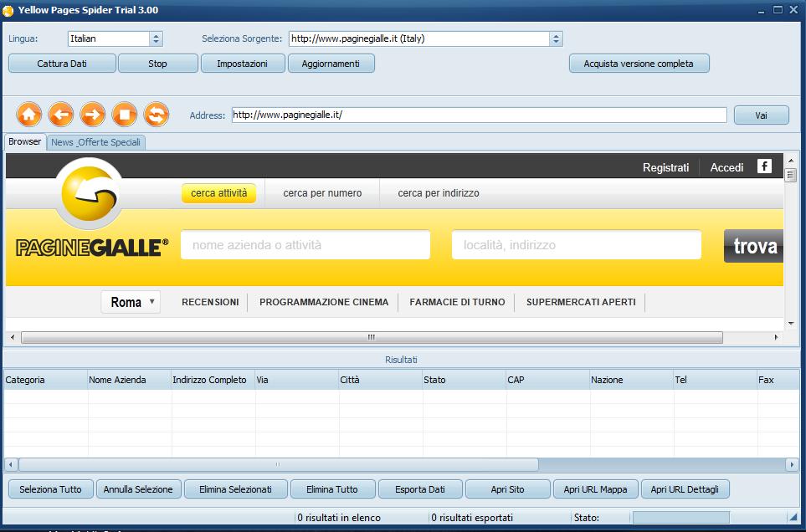The image size is (806, 532).
Task: Select the 'cerca per numero' tab
Action: coord(322,193)
